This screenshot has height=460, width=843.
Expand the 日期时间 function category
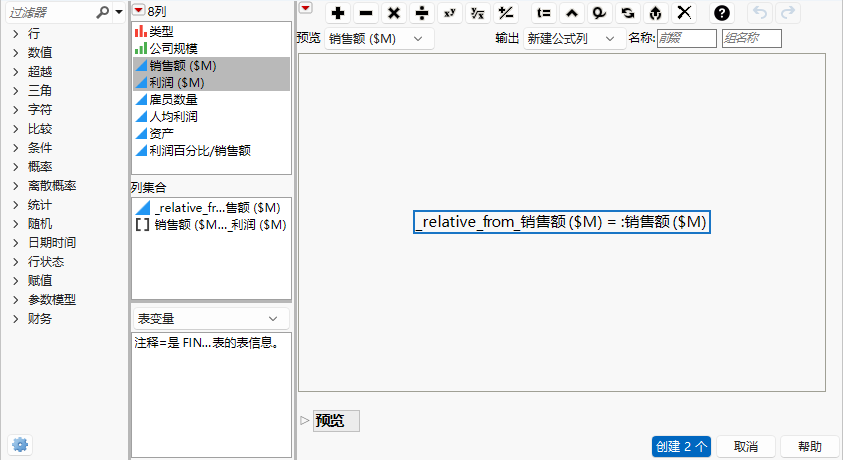[x=16, y=243]
